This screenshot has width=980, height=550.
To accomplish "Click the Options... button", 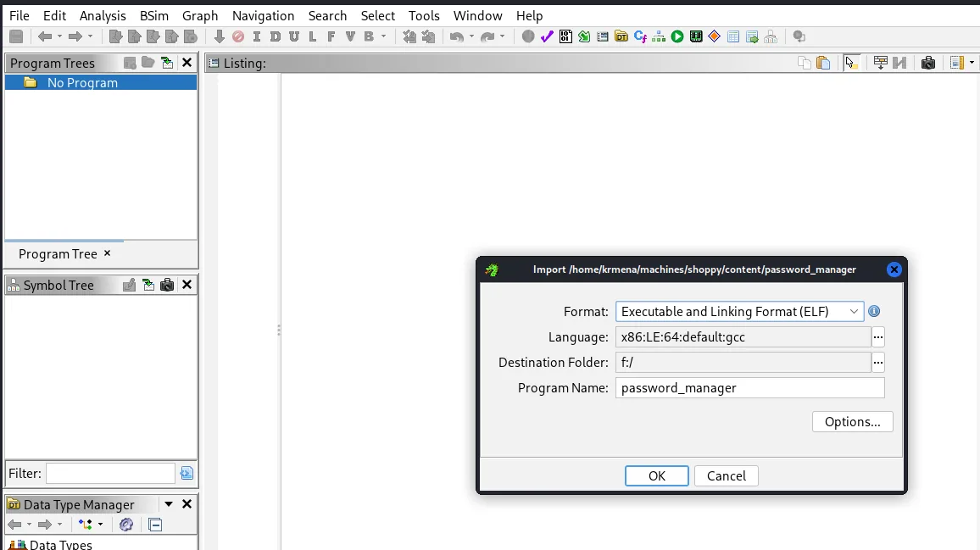I will [853, 422].
